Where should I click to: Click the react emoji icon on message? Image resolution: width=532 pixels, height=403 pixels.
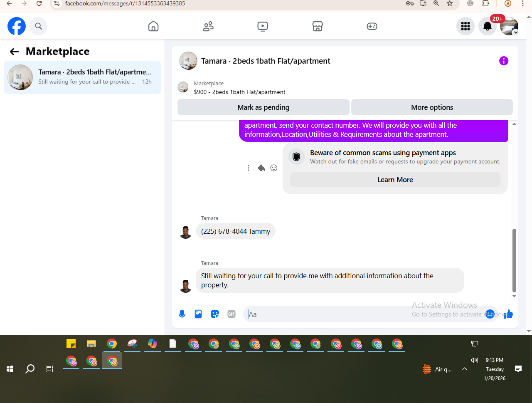coord(274,168)
